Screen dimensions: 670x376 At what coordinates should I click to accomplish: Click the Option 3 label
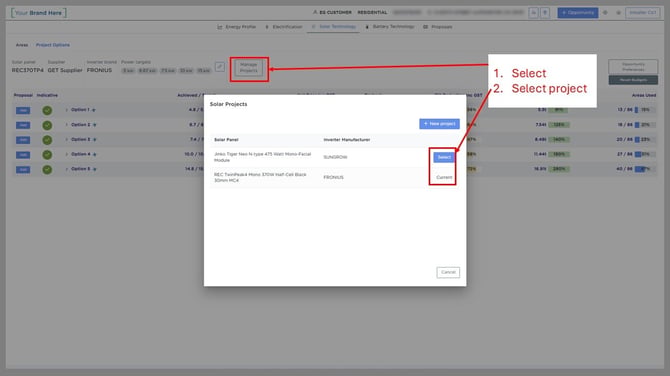pyautogui.click(x=80, y=139)
